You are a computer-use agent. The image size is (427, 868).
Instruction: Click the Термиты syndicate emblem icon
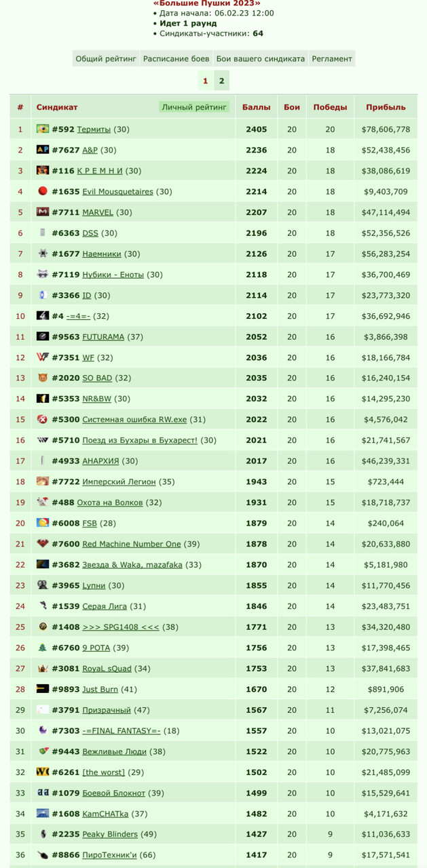click(43, 129)
